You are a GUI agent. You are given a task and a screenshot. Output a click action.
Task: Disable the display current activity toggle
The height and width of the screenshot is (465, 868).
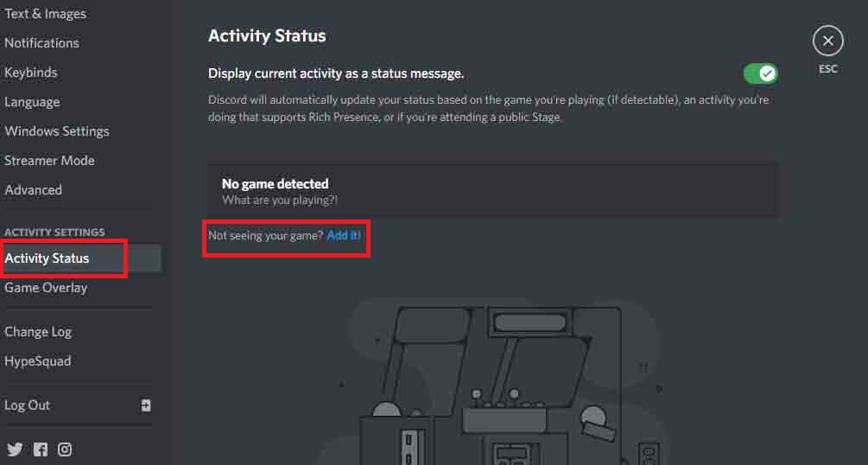[x=761, y=73]
